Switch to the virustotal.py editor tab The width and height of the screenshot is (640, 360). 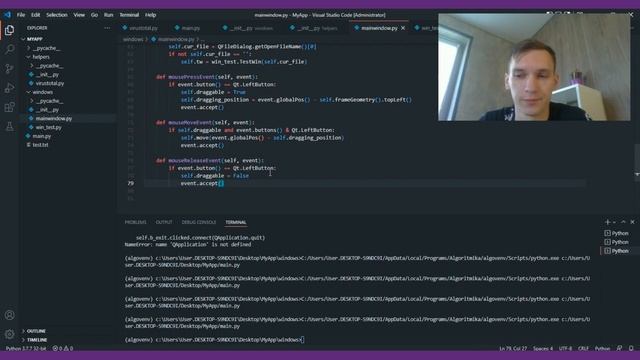(140, 28)
